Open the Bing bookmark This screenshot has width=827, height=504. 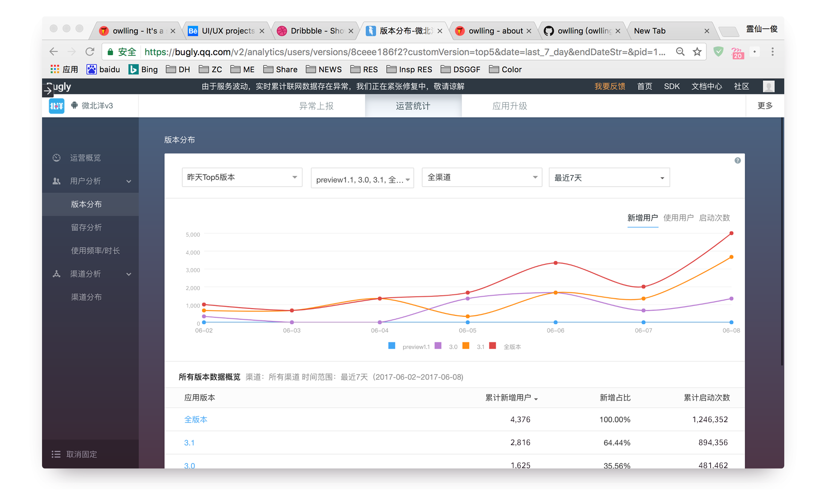click(x=143, y=69)
